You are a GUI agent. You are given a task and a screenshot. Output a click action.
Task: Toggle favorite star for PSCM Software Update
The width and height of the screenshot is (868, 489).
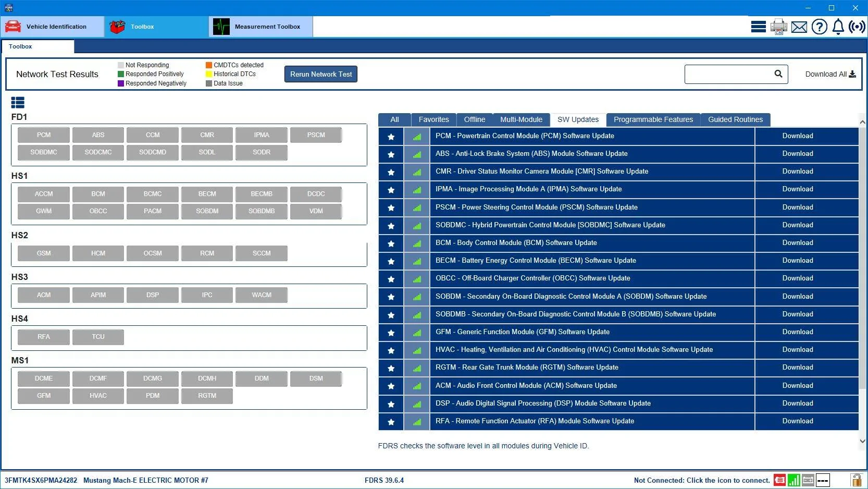391,208
